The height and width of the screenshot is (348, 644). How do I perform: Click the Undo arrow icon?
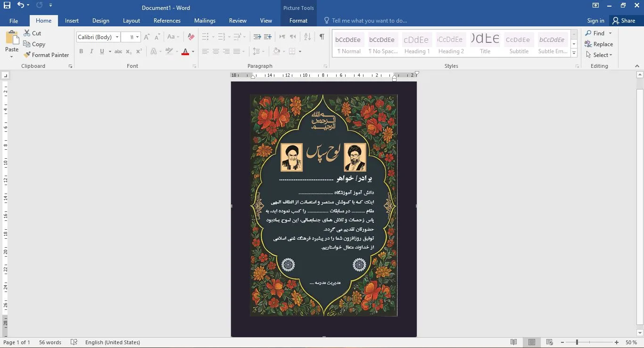click(21, 6)
